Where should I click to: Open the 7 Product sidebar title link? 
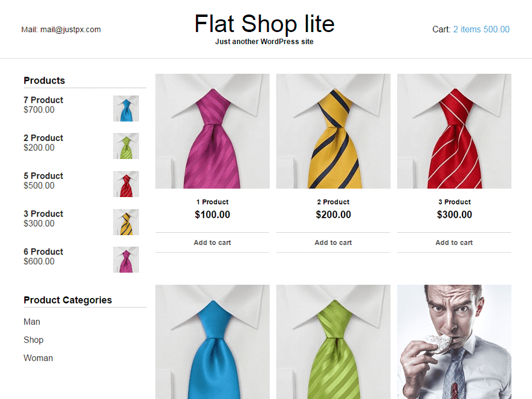click(x=44, y=100)
